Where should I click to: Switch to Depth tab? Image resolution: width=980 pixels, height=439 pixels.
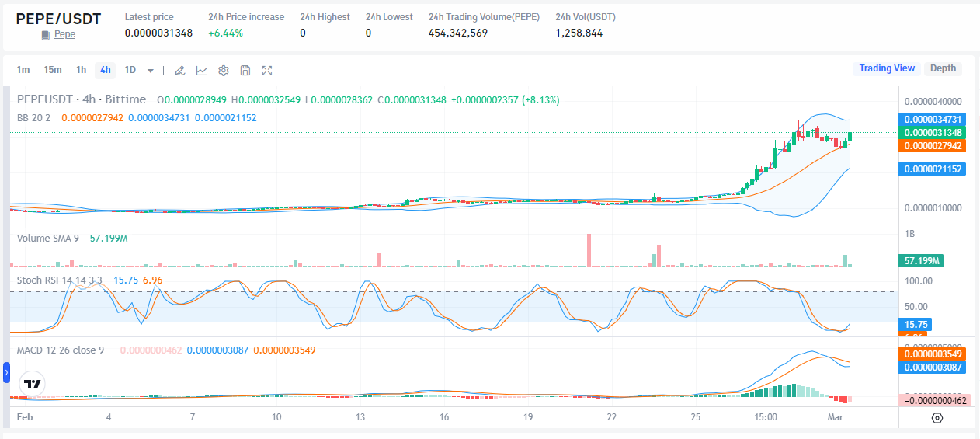click(943, 68)
